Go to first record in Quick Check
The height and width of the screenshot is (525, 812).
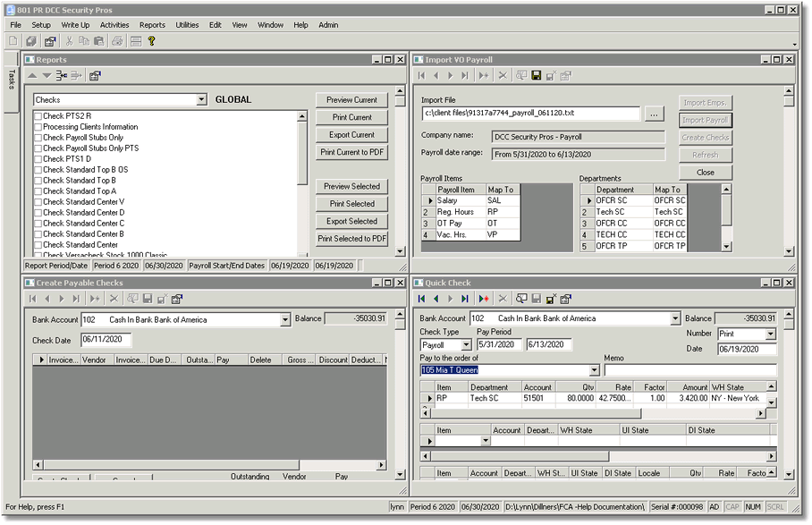coord(421,299)
